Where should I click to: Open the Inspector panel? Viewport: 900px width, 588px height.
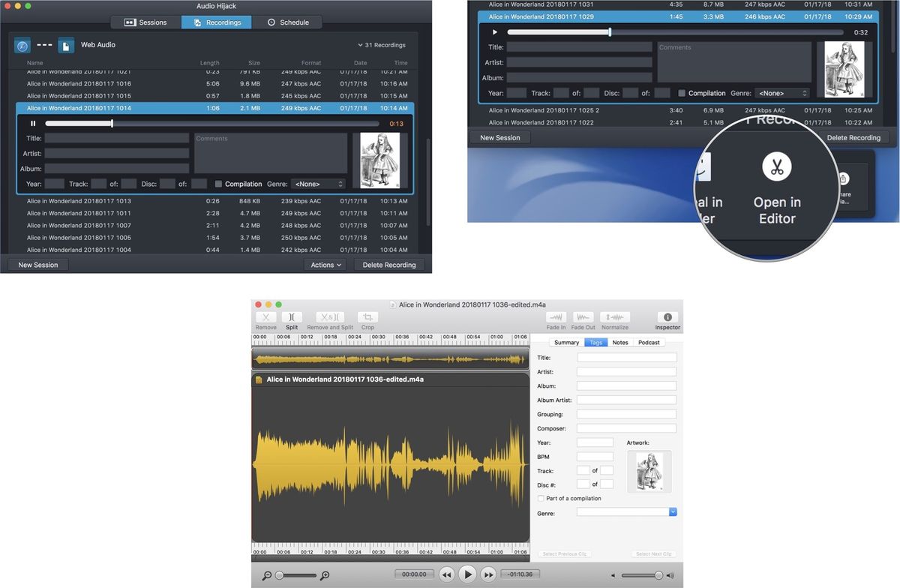[667, 319]
